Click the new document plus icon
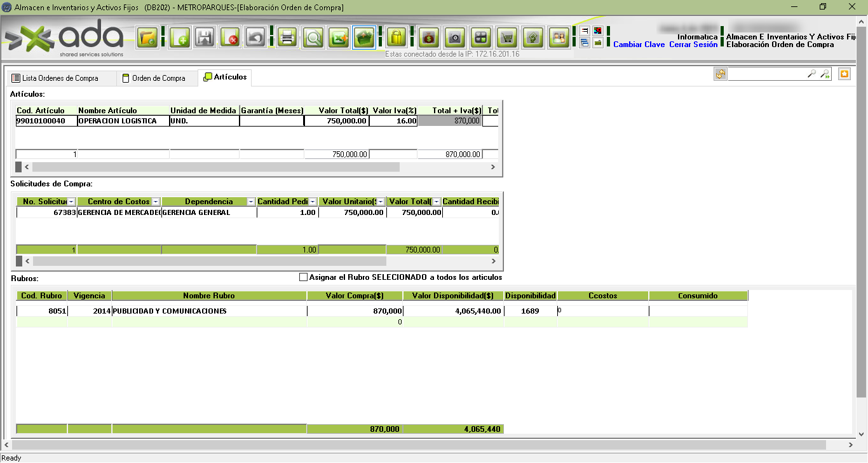The image size is (868, 463). click(180, 38)
